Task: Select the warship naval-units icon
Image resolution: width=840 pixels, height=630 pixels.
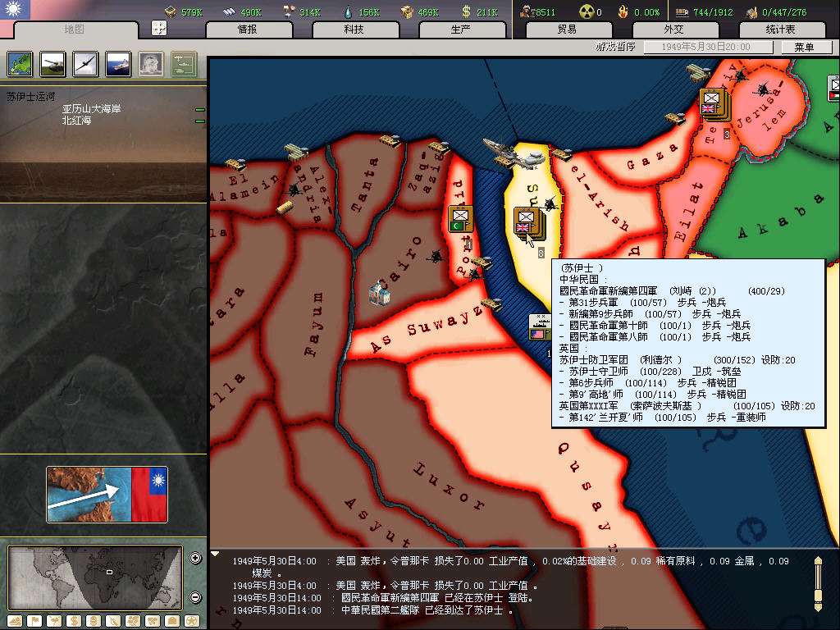Action: (118, 64)
